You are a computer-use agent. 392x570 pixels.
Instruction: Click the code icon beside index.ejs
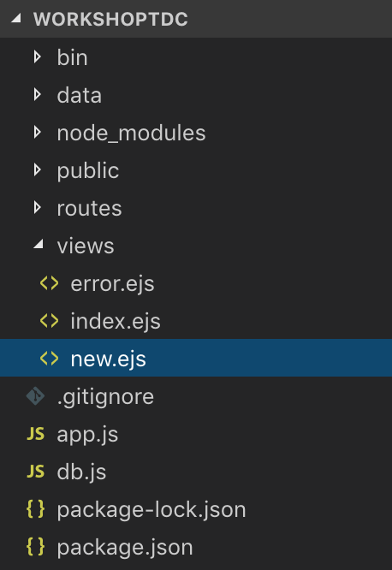[49, 321]
